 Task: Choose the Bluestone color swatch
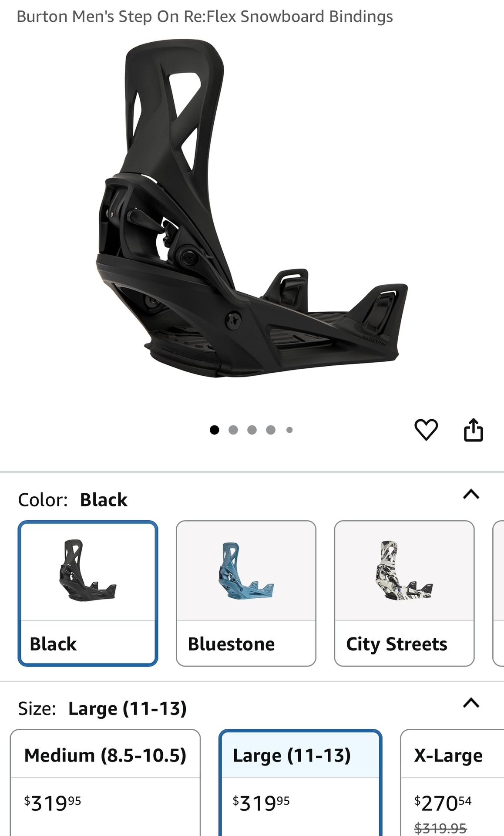(x=246, y=593)
